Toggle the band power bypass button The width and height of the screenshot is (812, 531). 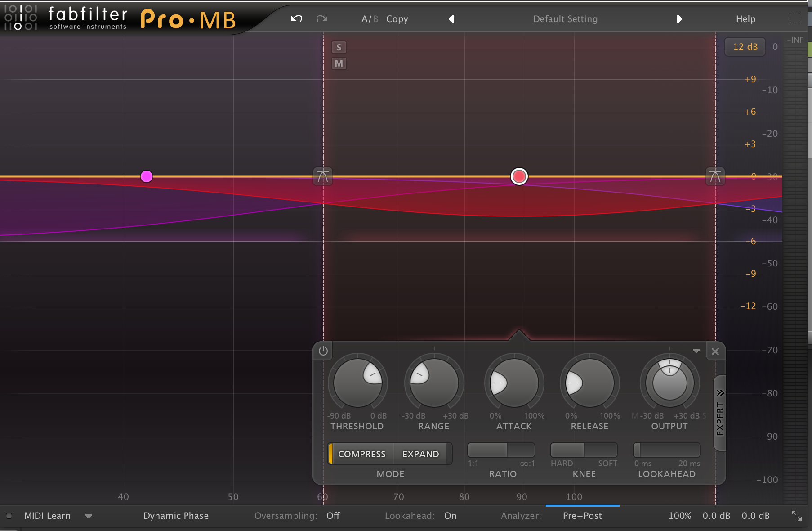[x=323, y=351]
